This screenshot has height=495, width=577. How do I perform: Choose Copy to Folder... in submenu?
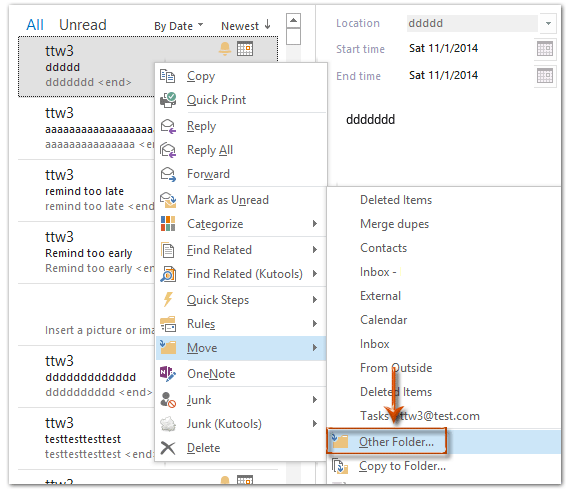point(445,466)
